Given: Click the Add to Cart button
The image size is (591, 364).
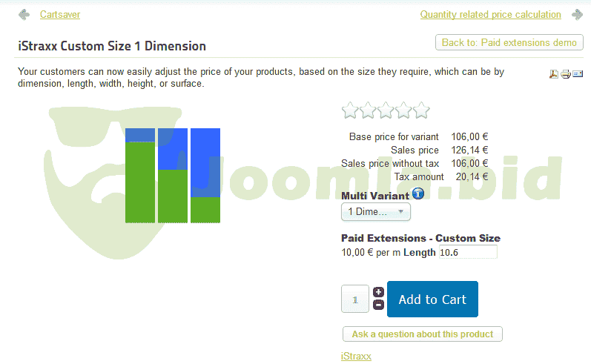Looking at the screenshot, I should (x=433, y=300).
